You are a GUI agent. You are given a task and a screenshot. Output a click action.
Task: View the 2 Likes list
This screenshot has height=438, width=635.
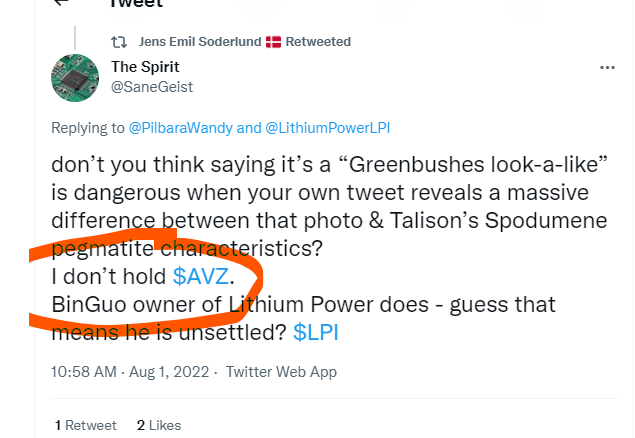tap(160, 425)
